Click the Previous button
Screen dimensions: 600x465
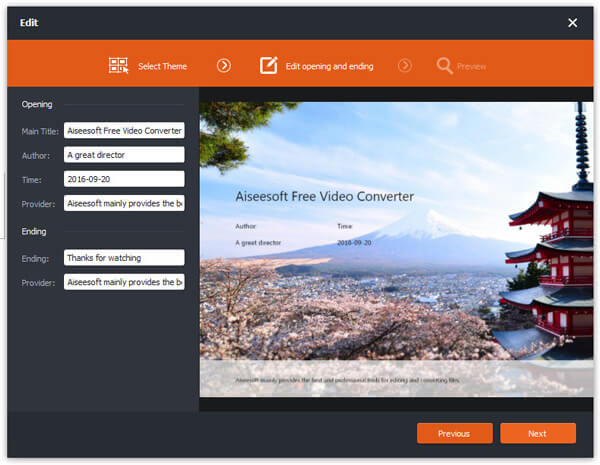(455, 433)
